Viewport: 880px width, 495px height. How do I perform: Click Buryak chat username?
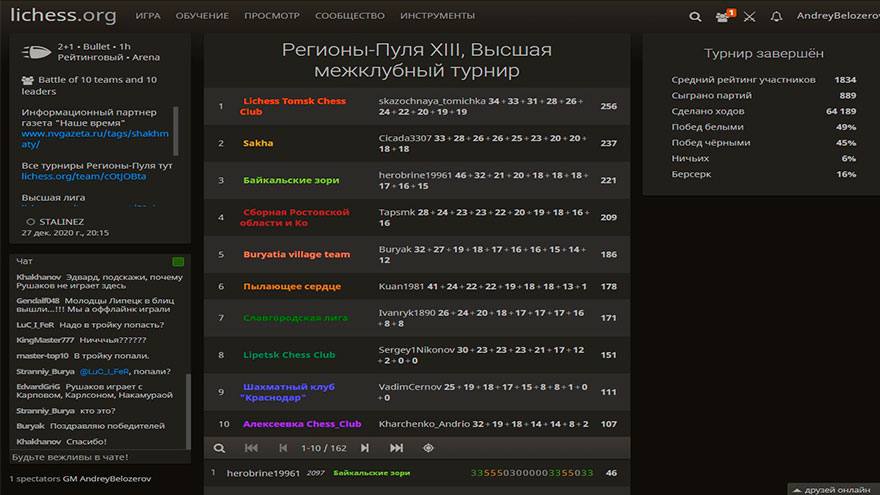click(30, 426)
